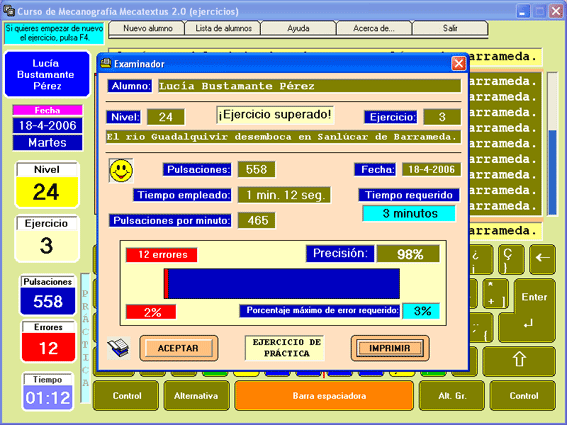Click the 3 minutos required time

[409, 213]
